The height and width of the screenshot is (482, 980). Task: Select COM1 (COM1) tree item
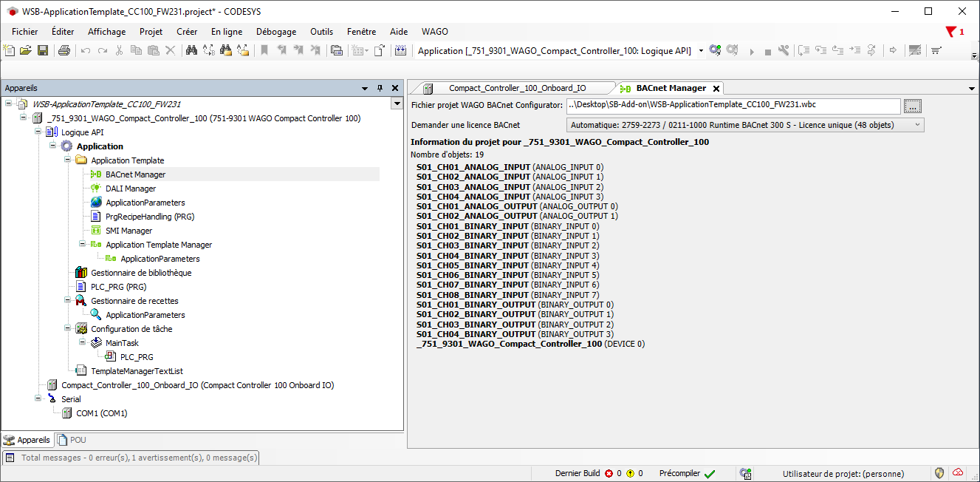pos(102,413)
